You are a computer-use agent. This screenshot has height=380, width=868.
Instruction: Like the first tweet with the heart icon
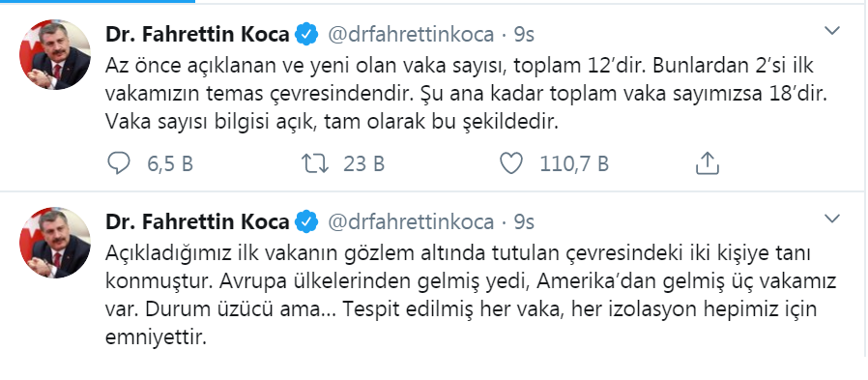(x=511, y=163)
